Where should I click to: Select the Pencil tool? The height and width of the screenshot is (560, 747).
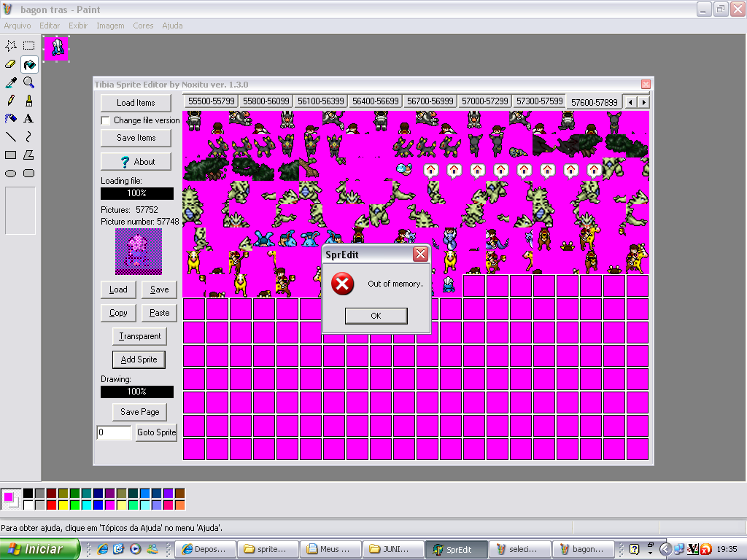11,101
